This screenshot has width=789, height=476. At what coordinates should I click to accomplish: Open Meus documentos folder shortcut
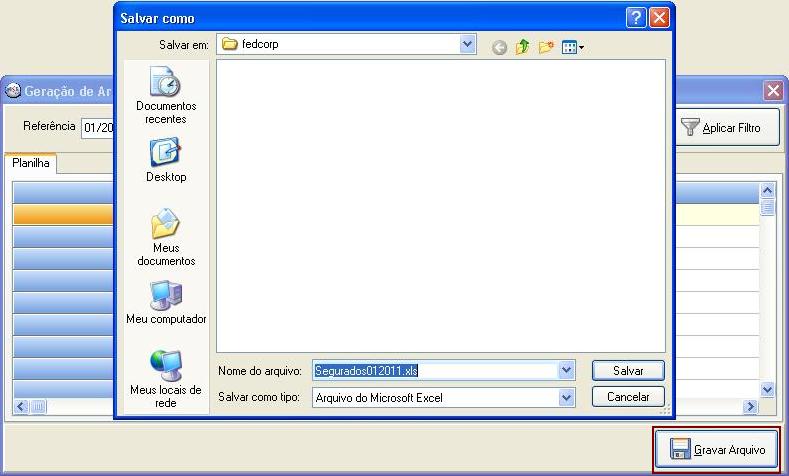coord(166,237)
